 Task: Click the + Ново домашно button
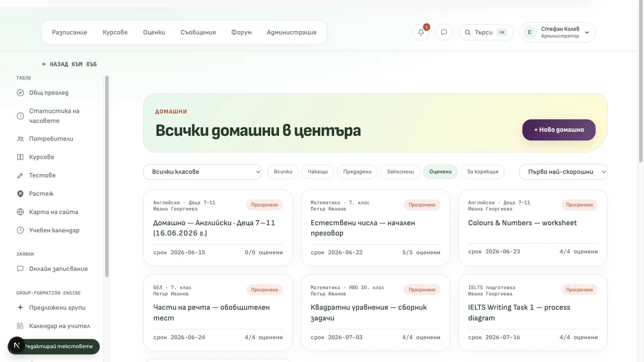559,130
